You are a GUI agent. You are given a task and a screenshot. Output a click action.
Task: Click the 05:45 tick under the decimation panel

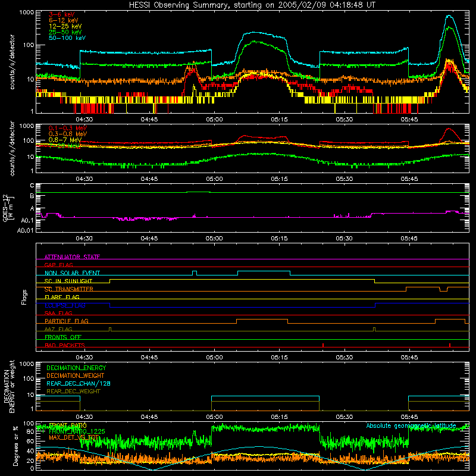coord(409,417)
